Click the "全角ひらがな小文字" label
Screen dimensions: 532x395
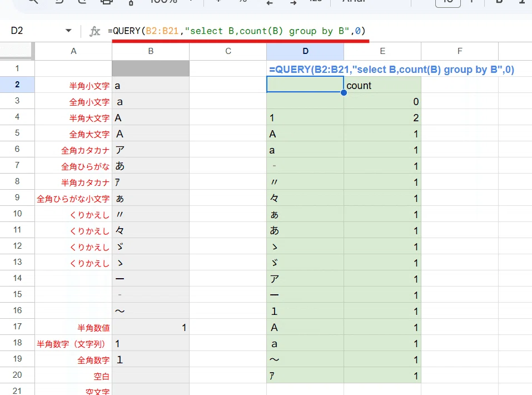73,199
